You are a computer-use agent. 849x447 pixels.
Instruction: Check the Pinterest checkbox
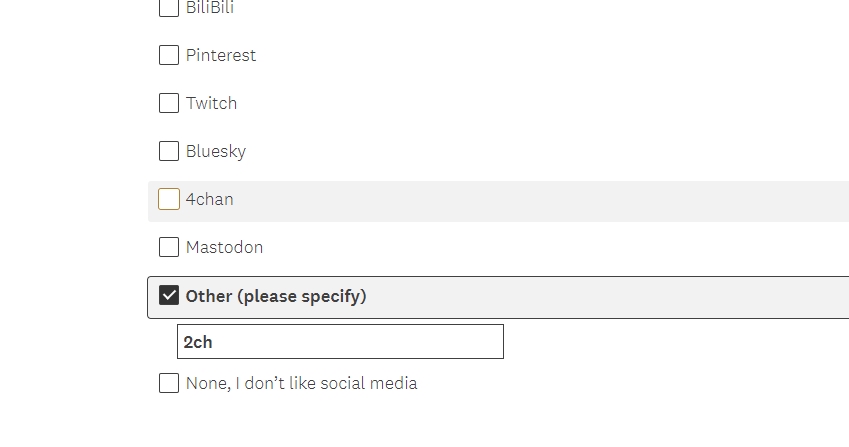tap(169, 55)
